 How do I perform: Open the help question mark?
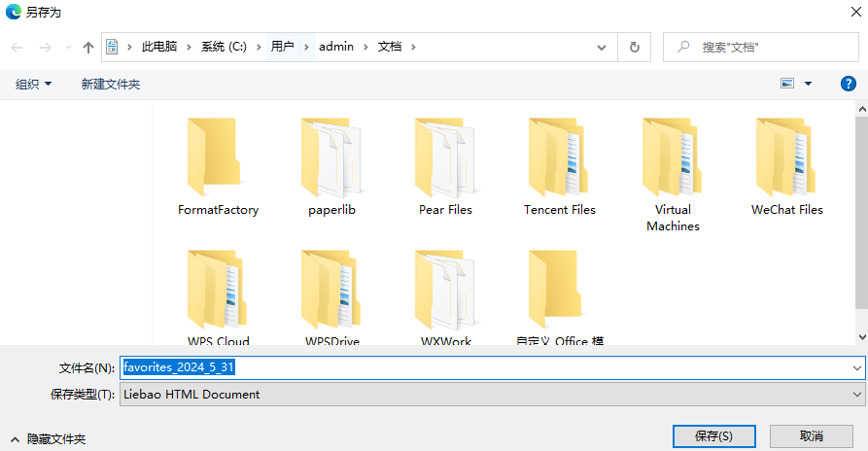(x=848, y=84)
